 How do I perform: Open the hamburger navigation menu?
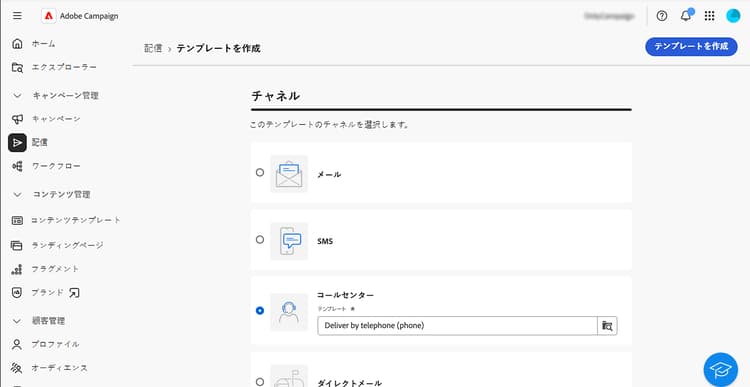[17, 16]
